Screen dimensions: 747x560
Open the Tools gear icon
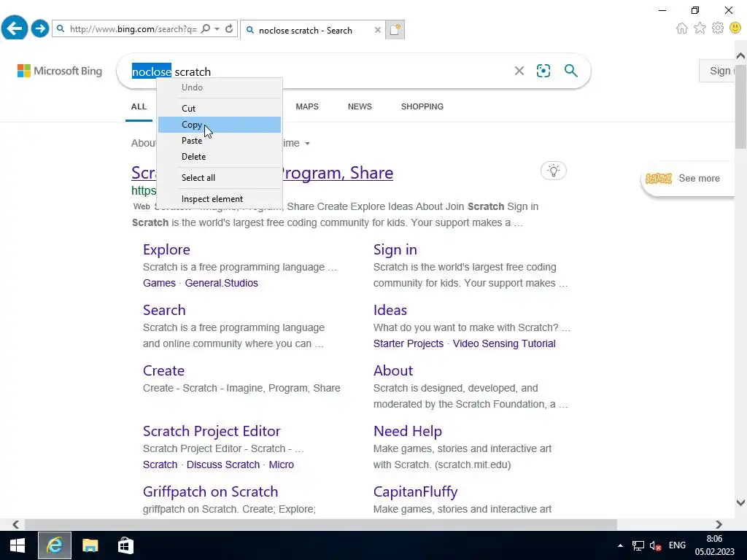coord(718,28)
